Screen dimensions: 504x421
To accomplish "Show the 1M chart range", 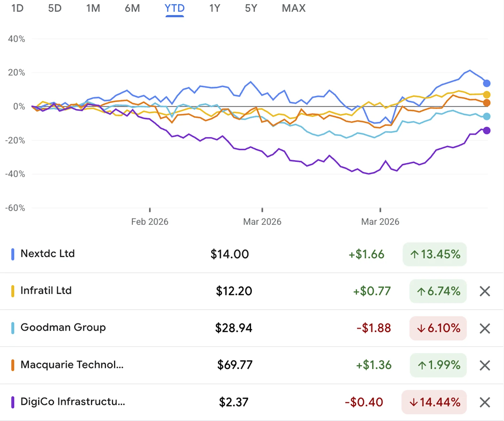I will point(93,8).
